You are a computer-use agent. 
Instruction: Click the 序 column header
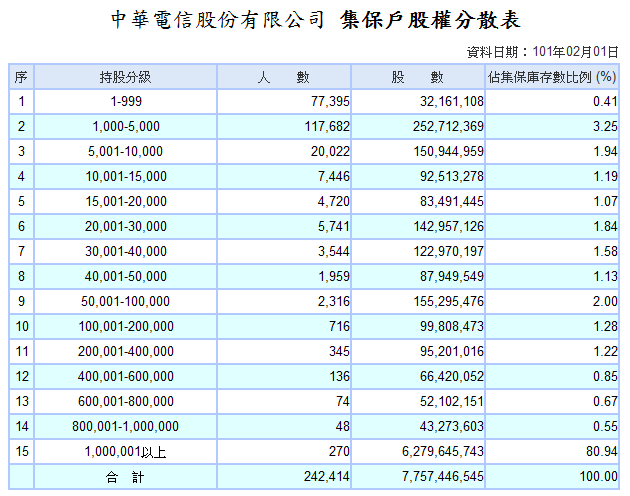(x=21, y=77)
